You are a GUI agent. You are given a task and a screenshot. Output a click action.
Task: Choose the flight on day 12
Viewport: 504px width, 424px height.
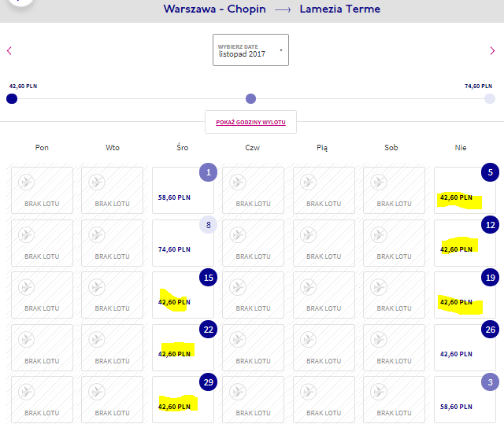pyautogui.click(x=465, y=243)
